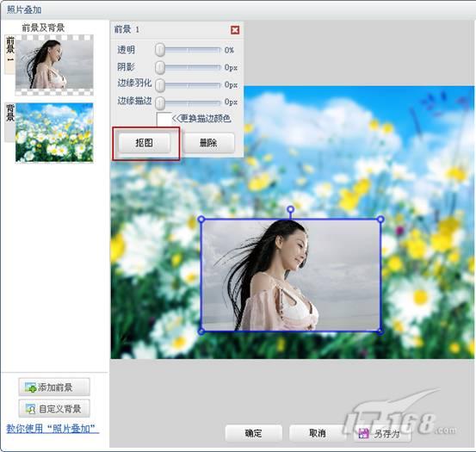476x452 pixels.
Task: Select the 前景一 foreground thumbnail
Action: [x=54, y=65]
